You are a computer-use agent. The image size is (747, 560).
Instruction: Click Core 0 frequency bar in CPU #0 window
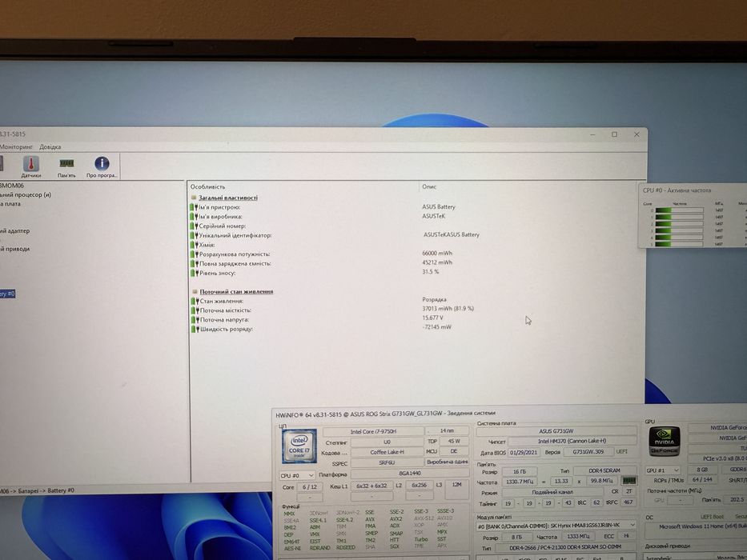[680, 210]
